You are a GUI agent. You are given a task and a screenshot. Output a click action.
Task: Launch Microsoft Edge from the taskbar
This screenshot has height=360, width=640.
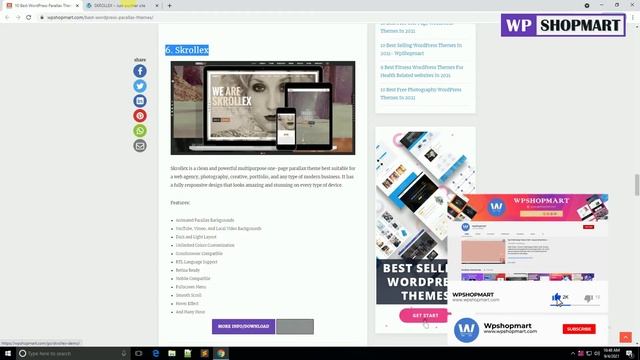pos(156,353)
